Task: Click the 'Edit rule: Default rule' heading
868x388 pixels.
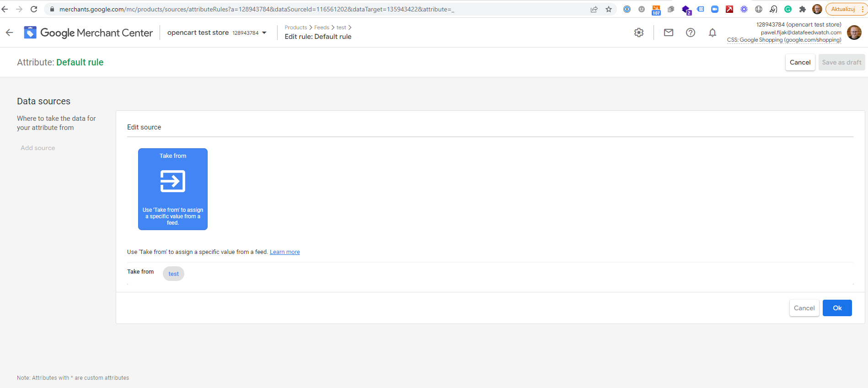Action: coord(318,37)
